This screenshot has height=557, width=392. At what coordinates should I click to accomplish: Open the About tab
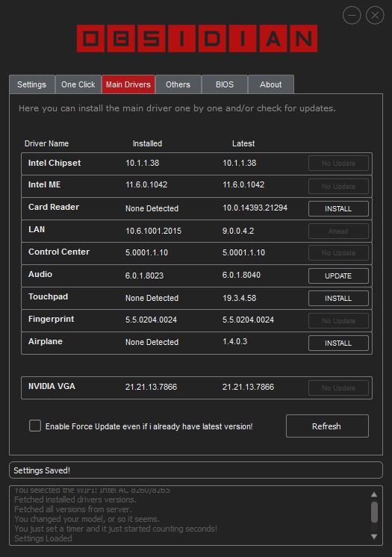coord(271,84)
